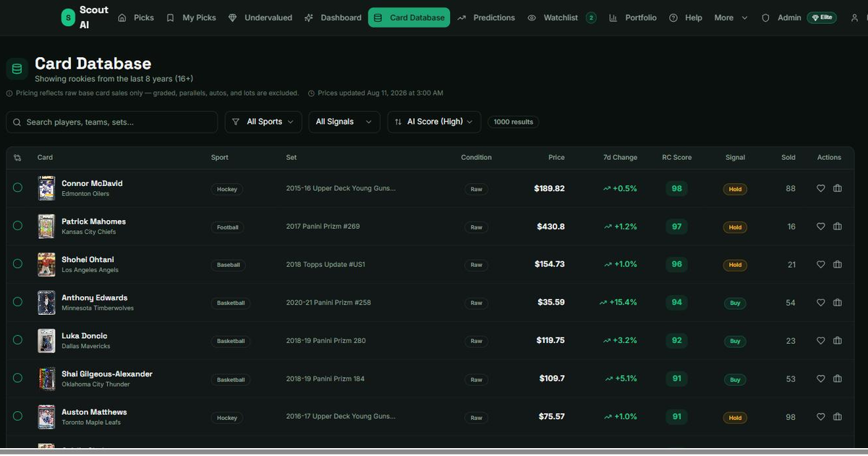Click the Elite diamond badge

point(822,17)
